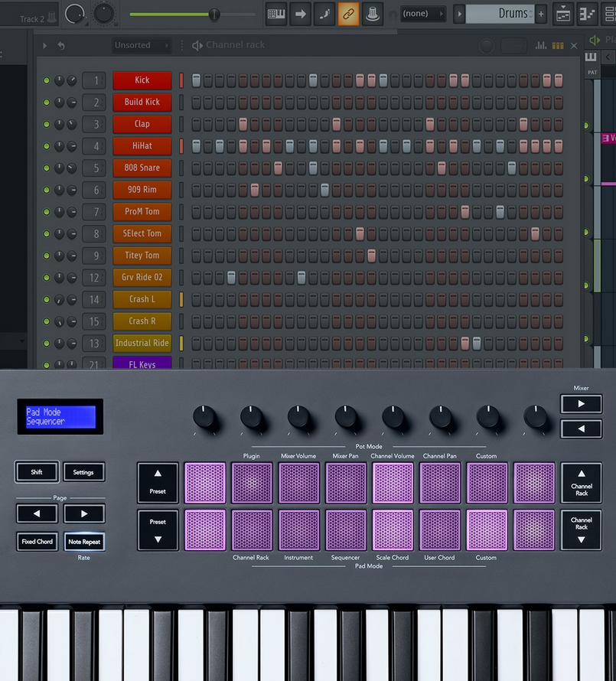Screen dimensions: 616x681
Task: Open mixer track number 12 for Grv Ride 02
Action: [94, 278]
